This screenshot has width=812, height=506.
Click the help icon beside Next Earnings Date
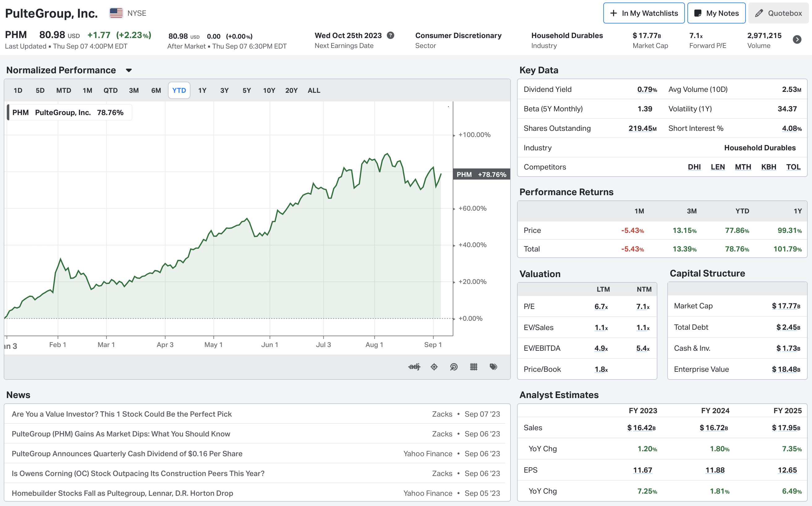[x=391, y=36]
